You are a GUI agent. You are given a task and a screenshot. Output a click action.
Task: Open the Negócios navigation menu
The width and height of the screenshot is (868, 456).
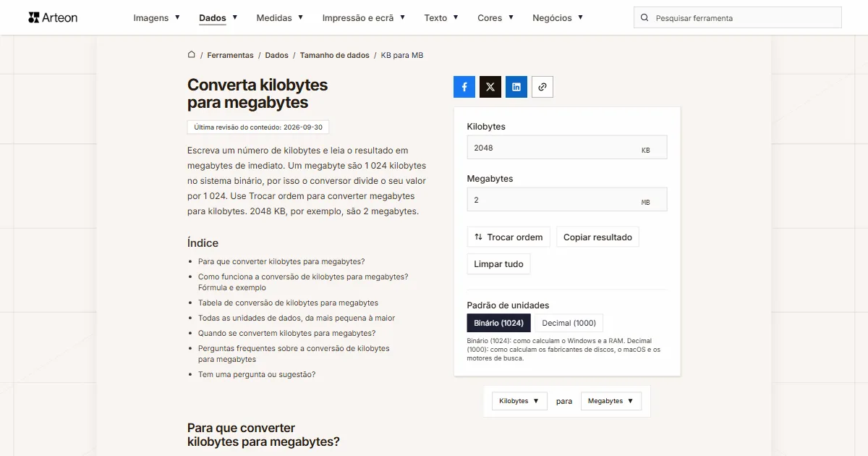tap(558, 18)
